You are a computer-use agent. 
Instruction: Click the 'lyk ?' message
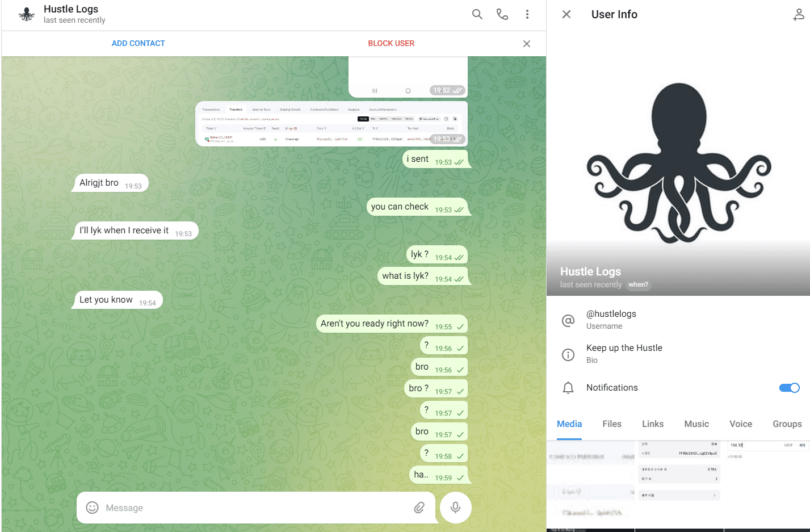(437, 255)
